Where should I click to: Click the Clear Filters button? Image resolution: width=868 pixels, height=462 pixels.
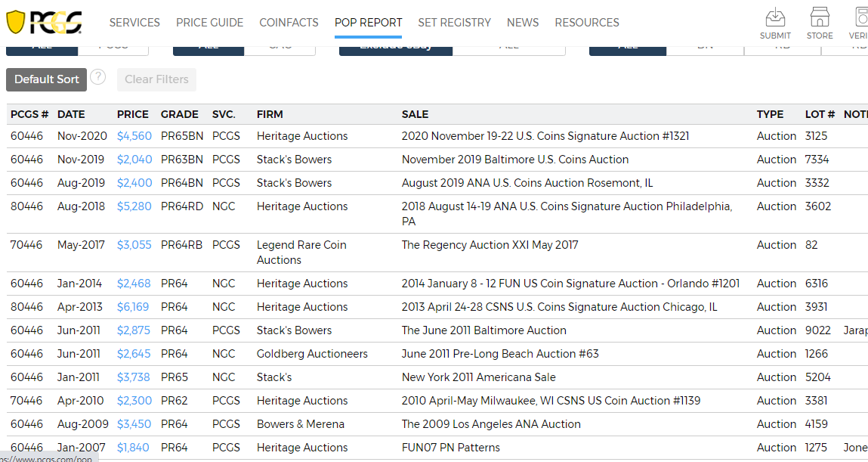pos(156,79)
